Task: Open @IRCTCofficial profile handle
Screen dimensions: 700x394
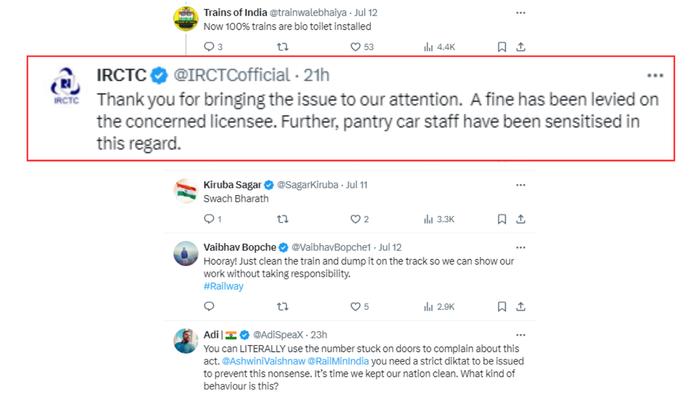Action: click(x=232, y=75)
